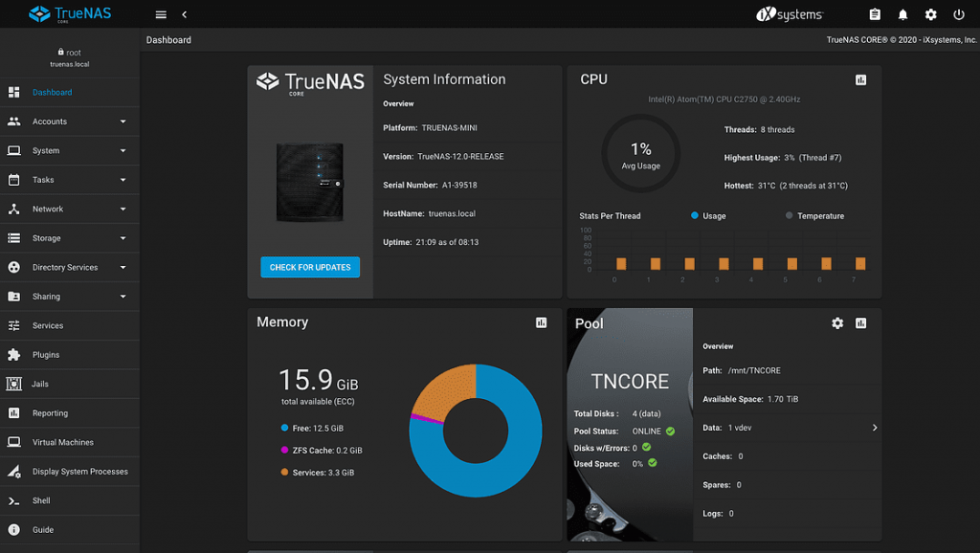Expand the Network menu arrow
Screen dimensions: 980x553
pyautogui.click(x=123, y=209)
